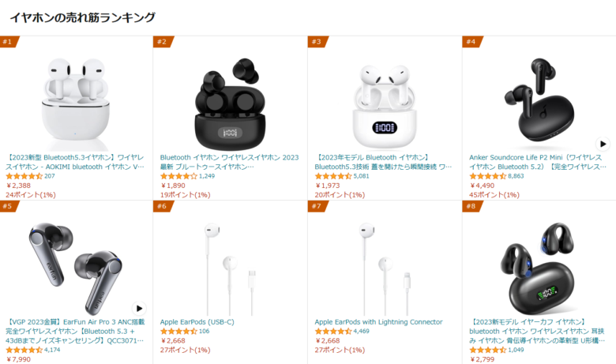This screenshot has width=616, height=364.
Task: Open the 【VGP 2023金賞】EarFun Air Pro 3 title
Action: point(75,332)
